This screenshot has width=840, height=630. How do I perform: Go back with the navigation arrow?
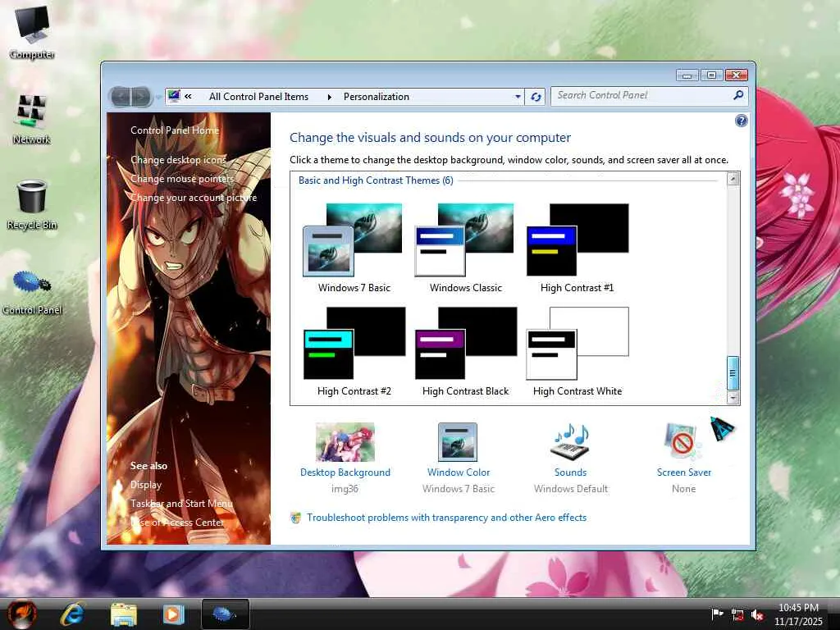coord(121,97)
